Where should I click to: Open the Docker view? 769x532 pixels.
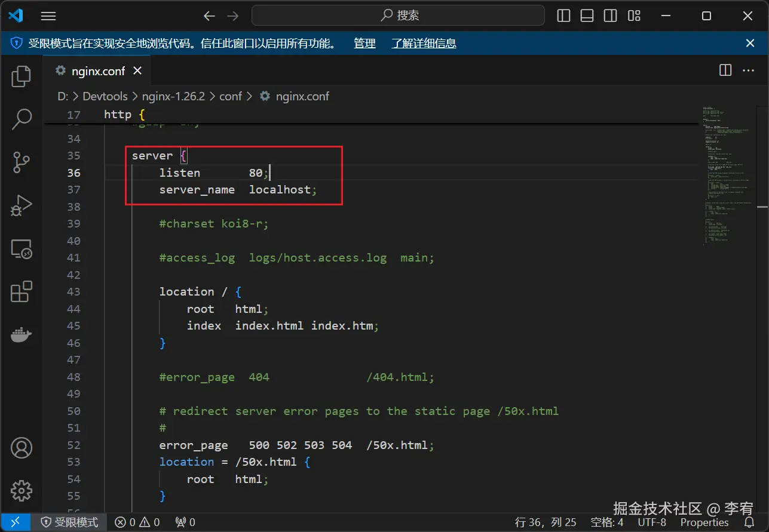click(22, 335)
